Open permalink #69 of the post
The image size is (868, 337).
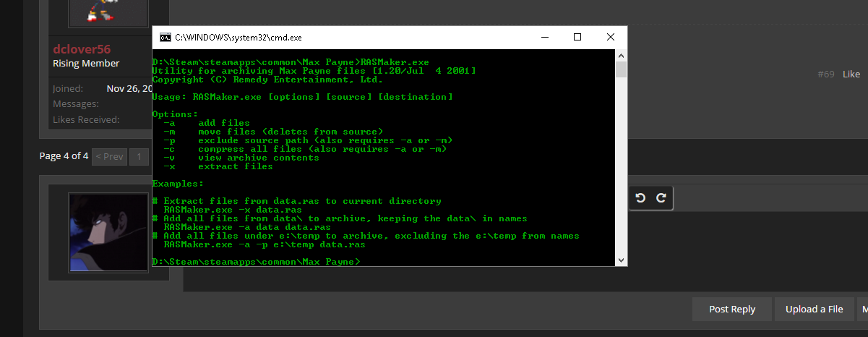826,74
